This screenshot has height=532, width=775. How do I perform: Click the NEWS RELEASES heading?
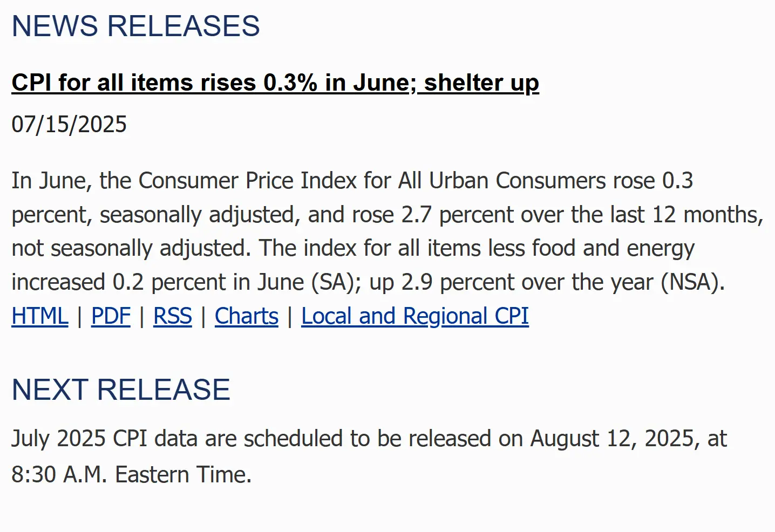(x=135, y=26)
